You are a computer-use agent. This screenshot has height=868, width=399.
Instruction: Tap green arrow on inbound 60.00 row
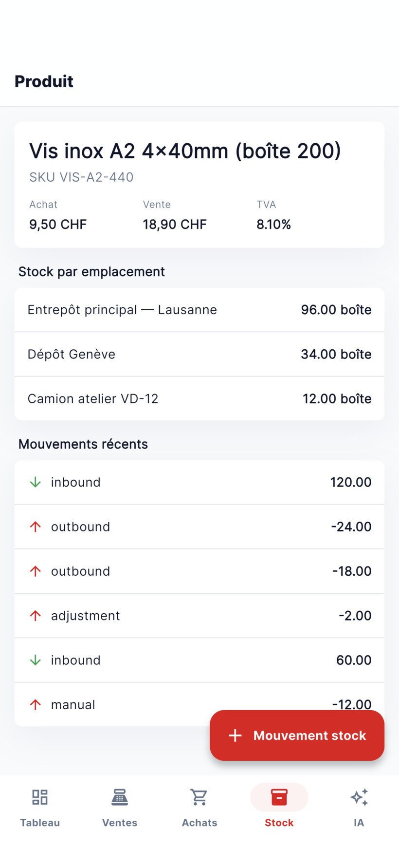click(36, 660)
